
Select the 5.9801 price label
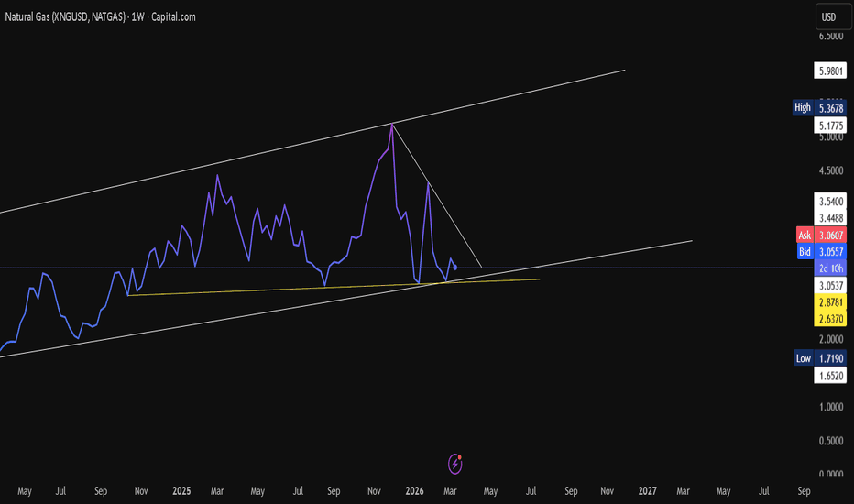830,71
